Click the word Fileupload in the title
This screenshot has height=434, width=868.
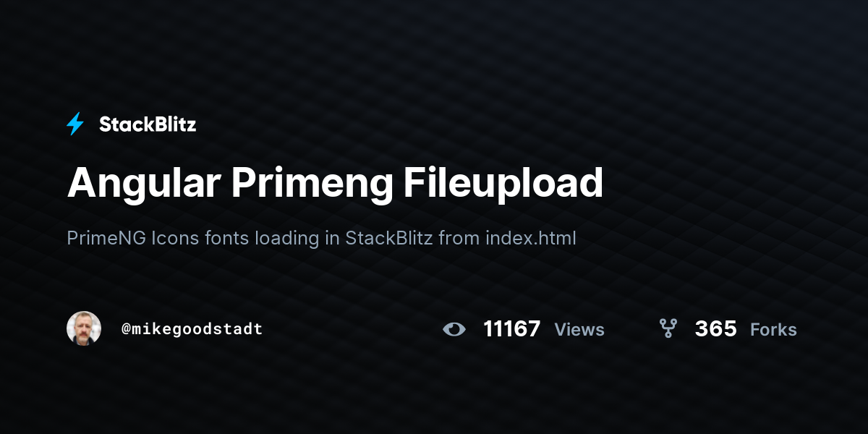coord(503,184)
